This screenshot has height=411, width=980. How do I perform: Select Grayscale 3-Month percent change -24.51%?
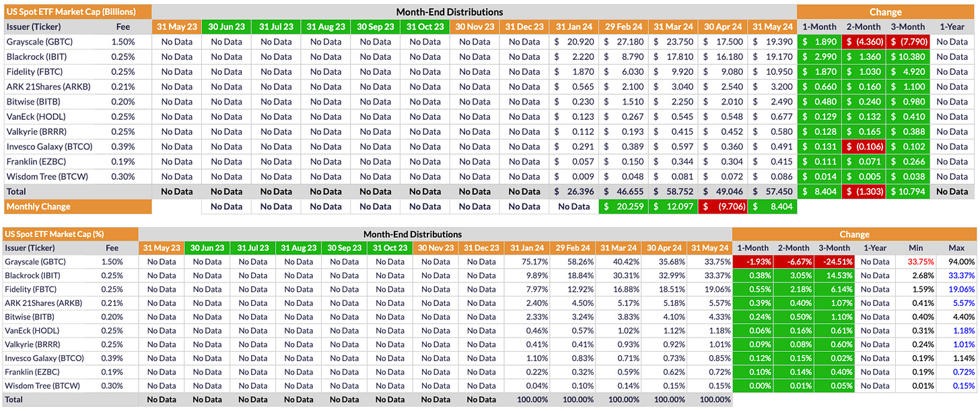pos(835,261)
